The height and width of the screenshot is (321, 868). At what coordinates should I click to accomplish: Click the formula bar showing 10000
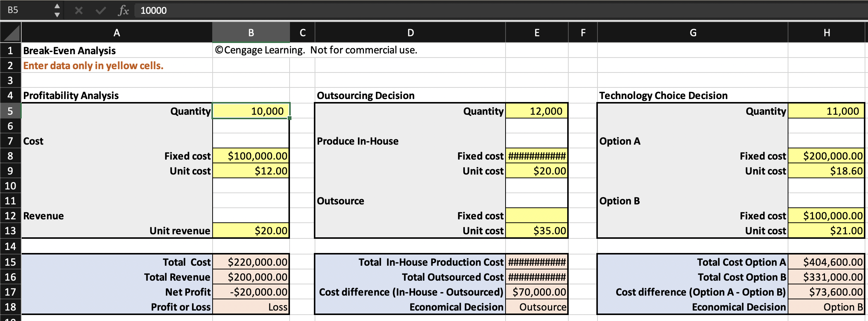pyautogui.click(x=501, y=10)
